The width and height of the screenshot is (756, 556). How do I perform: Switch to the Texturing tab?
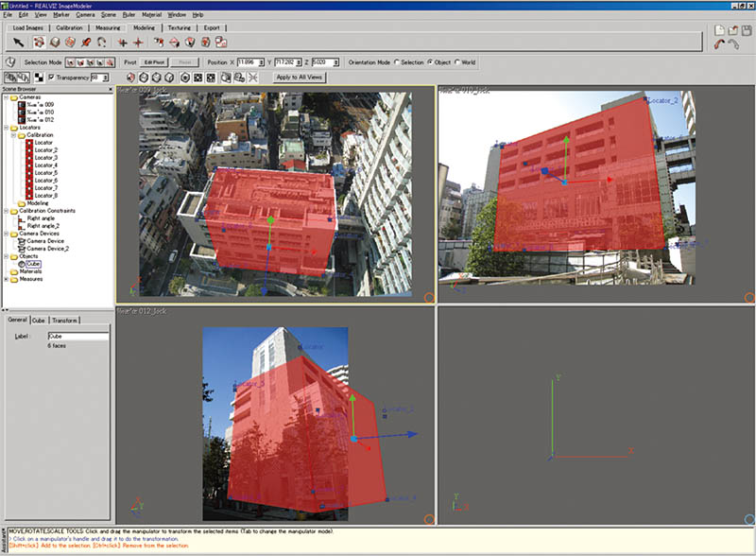(179, 28)
